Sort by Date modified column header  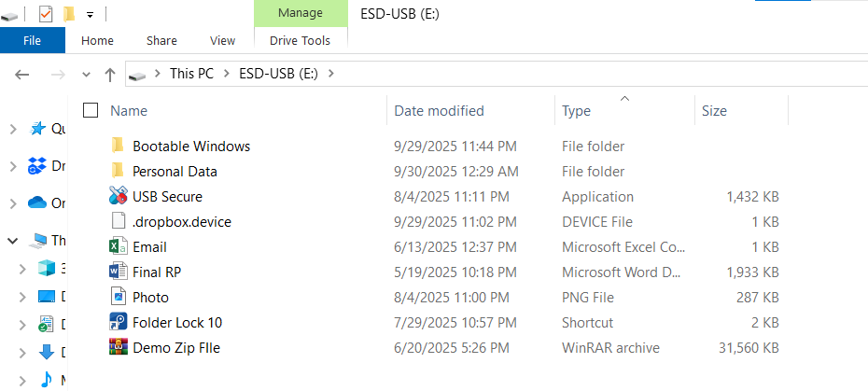click(x=470, y=111)
